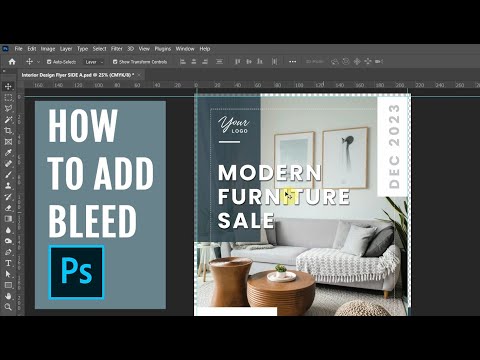Select the Hand tool
The width and height of the screenshot is (480, 360).
8,296
